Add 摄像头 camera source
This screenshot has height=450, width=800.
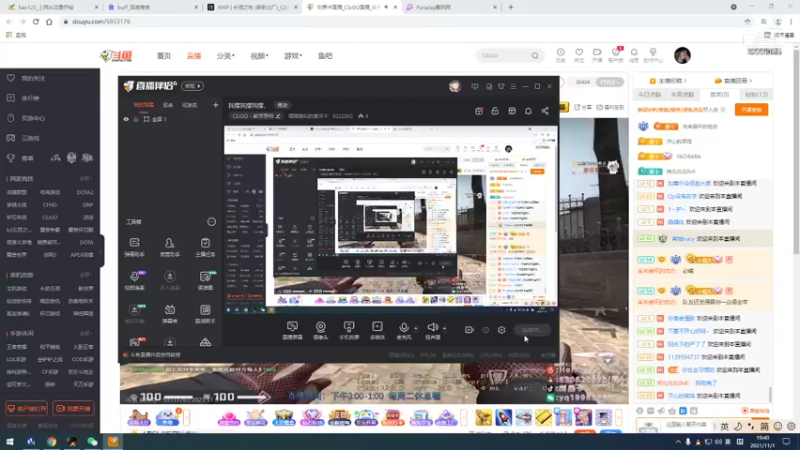320,330
